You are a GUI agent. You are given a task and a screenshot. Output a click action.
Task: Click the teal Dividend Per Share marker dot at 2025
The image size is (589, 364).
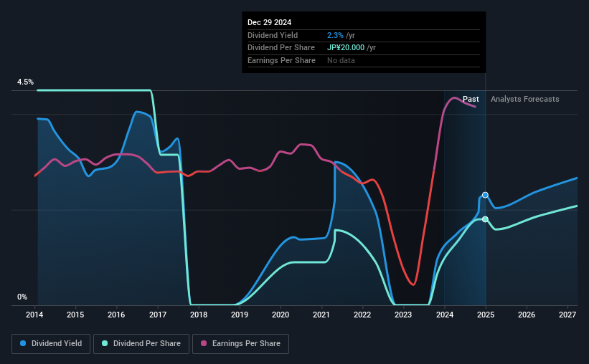point(485,219)
